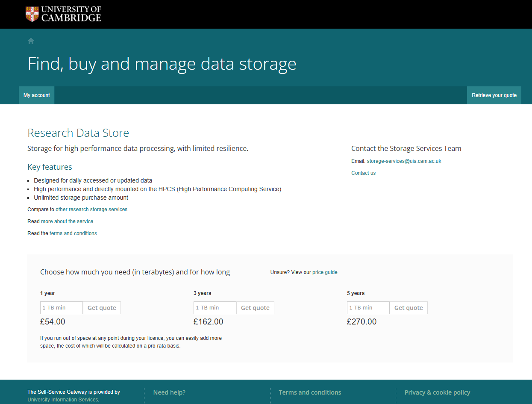The image size is (532, 404).
Task: Click the 5 years label
Action: (x=356, y=293)
